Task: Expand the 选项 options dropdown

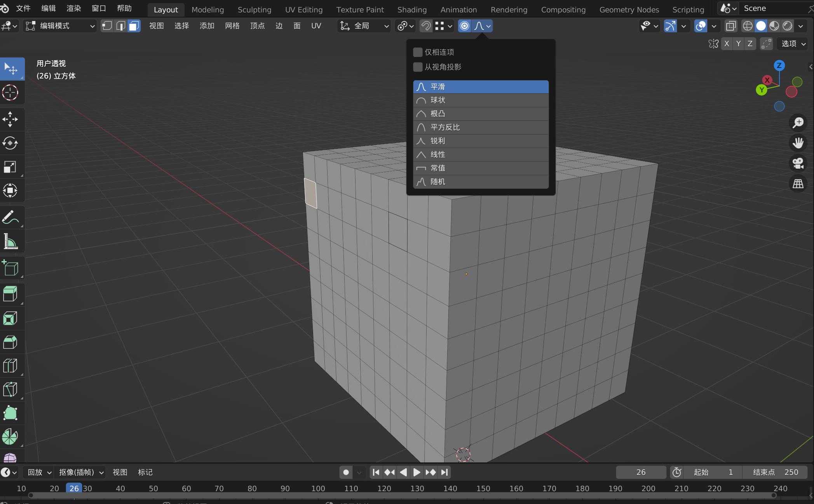Action: [x=793, y=44]
